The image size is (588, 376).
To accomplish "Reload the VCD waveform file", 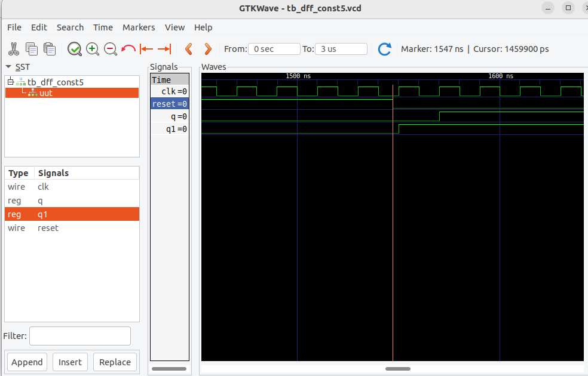I will pos(384,49).
